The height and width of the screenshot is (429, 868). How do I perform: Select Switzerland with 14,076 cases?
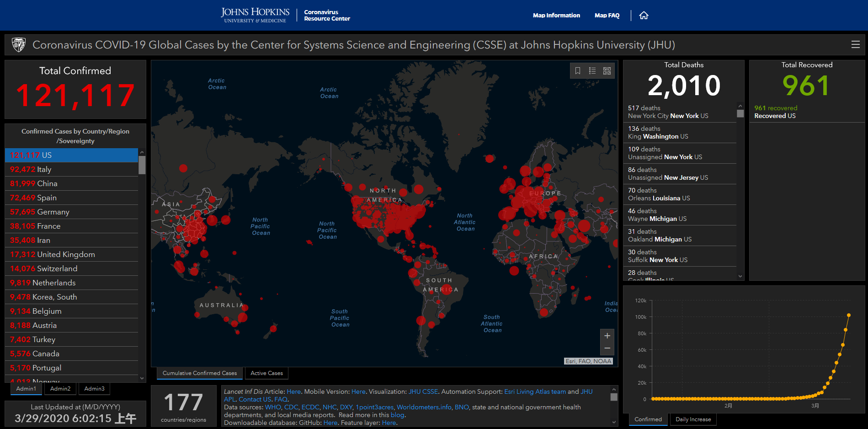(x=71, y=268)
